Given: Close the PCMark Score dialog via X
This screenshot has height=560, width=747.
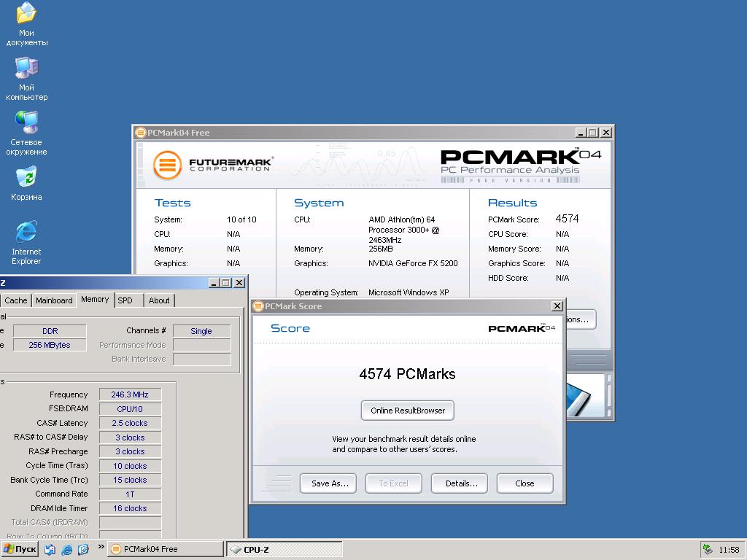Looking at the screenshot, I should (x=557, y=306).
